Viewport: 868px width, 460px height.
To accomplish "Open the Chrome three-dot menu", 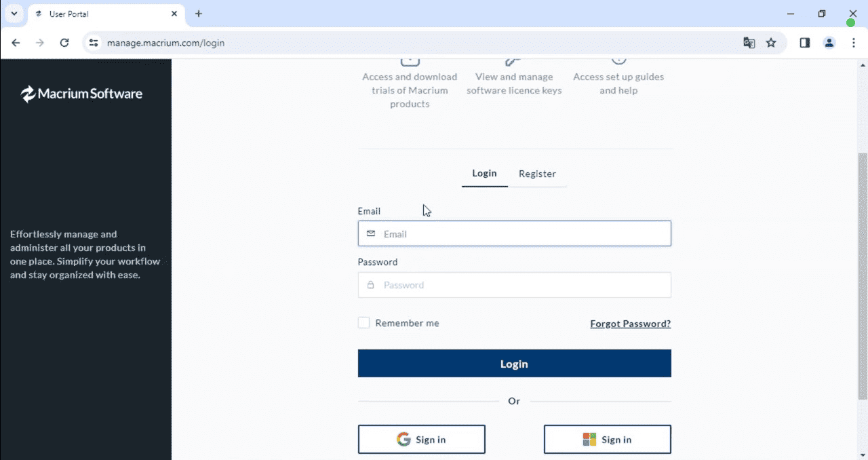I will 854,43.
